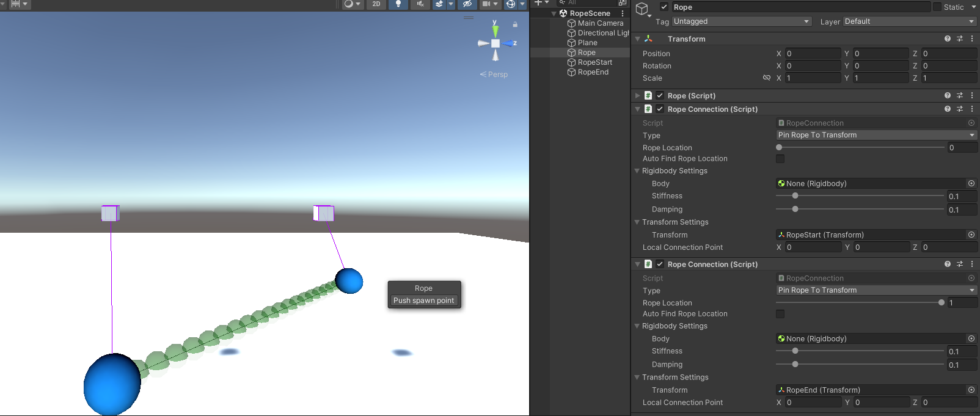The image size is (980, 416).
Task: Click the Z axis cone on the orientation gizmo
Action: (508, 43)
